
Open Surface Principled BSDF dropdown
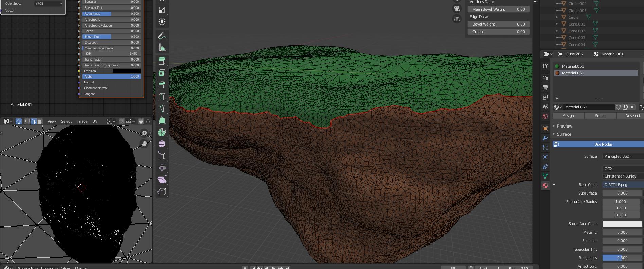[x=623, y=156]
